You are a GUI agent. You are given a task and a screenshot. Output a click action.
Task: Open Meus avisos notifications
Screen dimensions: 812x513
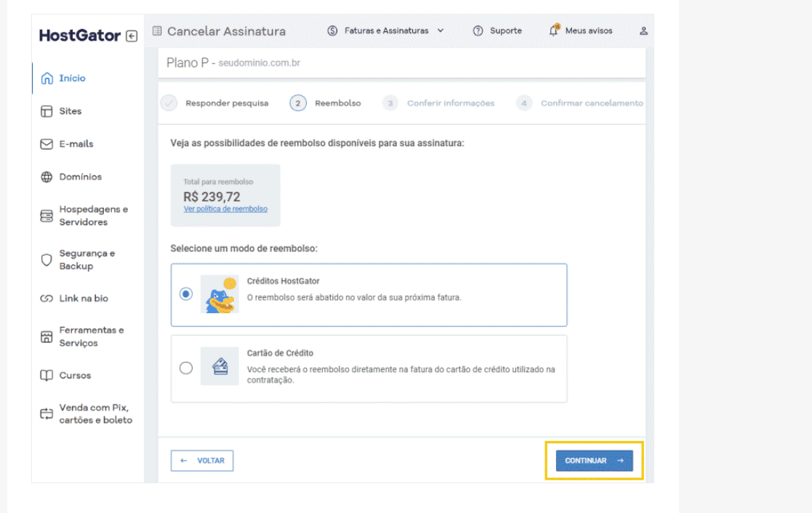[589, 31]
